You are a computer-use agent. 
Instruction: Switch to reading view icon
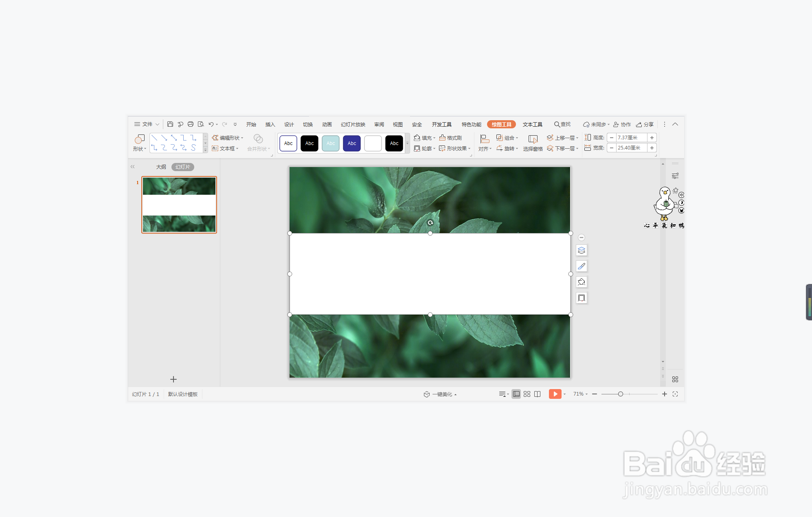(538, 394)
